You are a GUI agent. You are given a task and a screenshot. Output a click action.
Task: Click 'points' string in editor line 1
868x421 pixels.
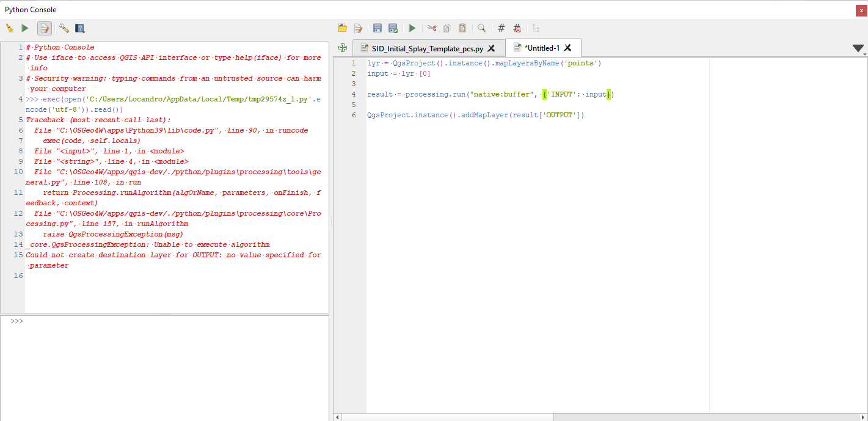[582, 63]
